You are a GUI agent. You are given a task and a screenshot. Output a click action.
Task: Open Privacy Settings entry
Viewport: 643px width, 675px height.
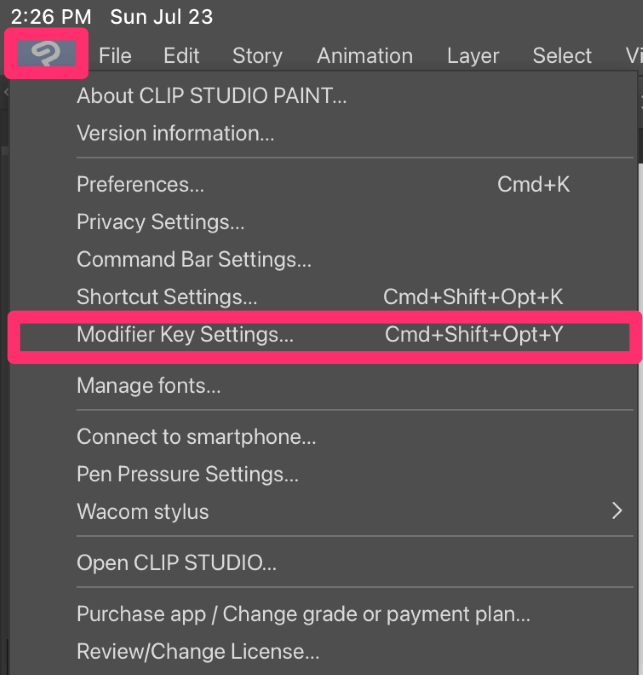[323, 222]
